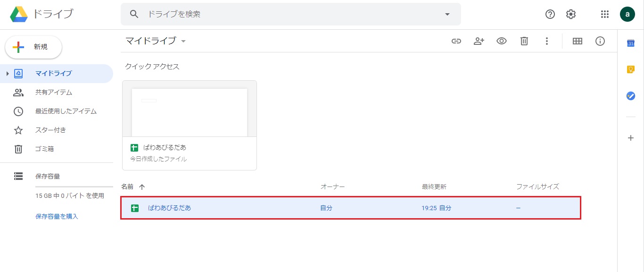
Task: Click the 新規 button
Action: pyautogui.click(x=33, y=47)
